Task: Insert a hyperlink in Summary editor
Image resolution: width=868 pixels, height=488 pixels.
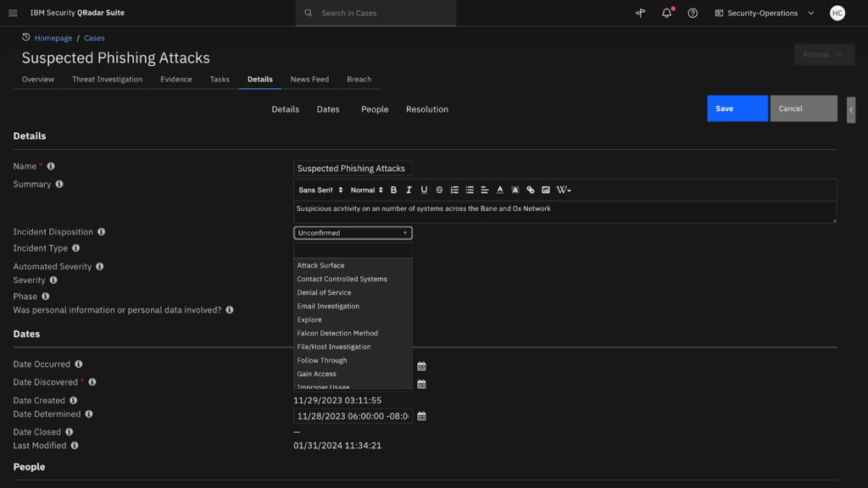Action: (531, 190)
